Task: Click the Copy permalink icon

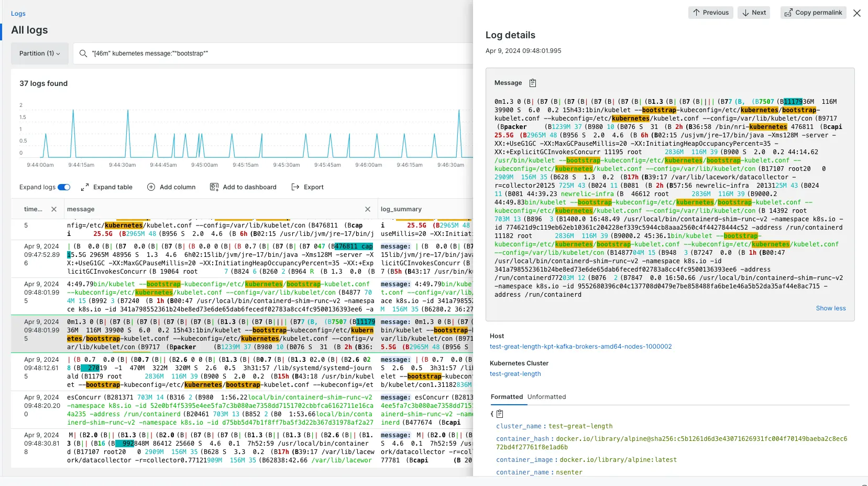Action: point(788,12)
